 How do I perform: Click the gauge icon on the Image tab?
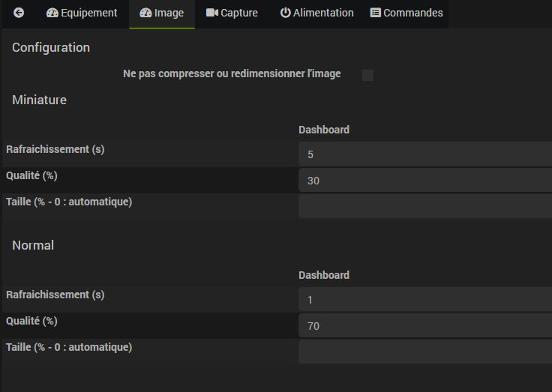point(145,13)
